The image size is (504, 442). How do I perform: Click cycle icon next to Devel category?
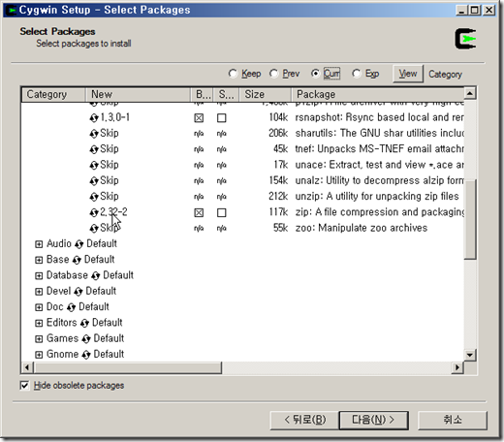[x=79, y=292]
